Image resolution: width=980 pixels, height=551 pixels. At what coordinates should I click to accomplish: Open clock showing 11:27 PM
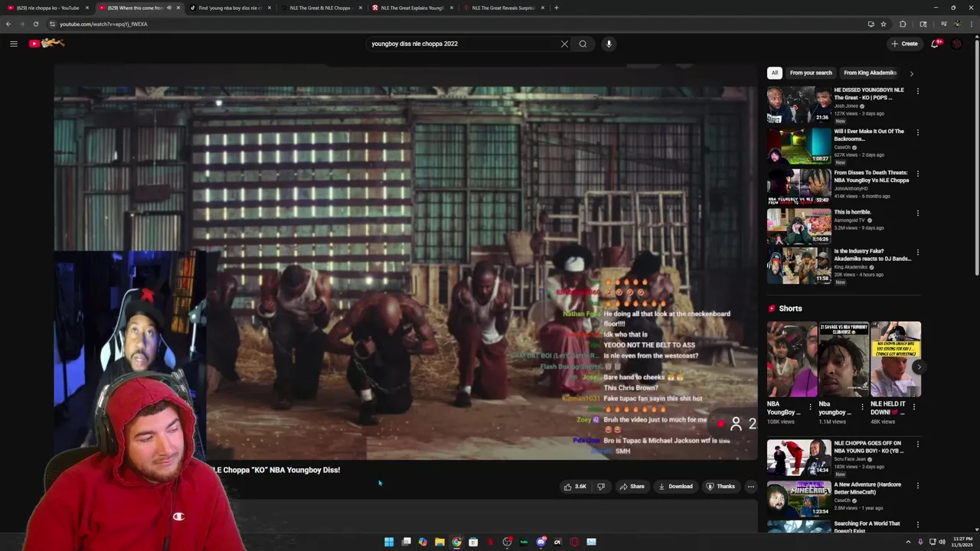coord(962,542)
